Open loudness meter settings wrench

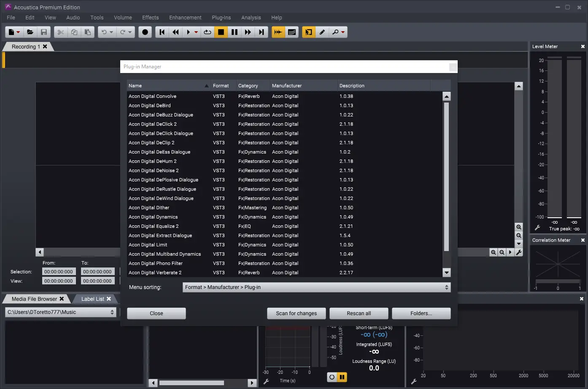[x=266, y=381]
